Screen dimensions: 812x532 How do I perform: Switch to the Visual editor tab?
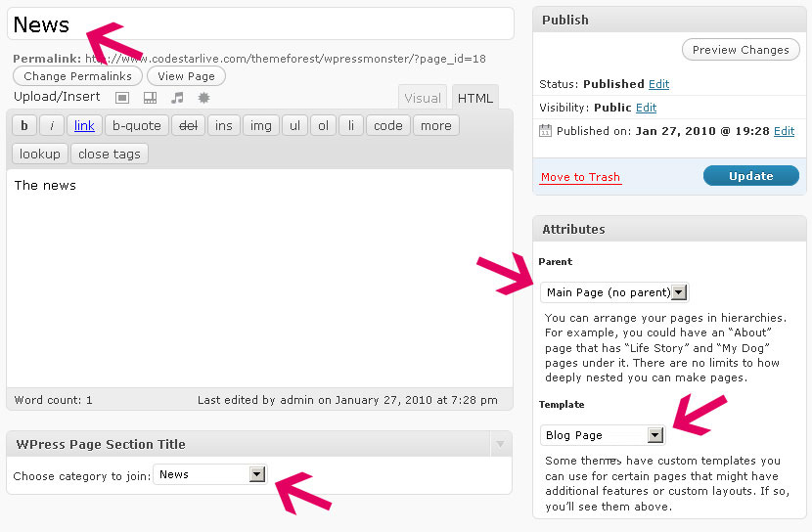click(x=423, y=98)
